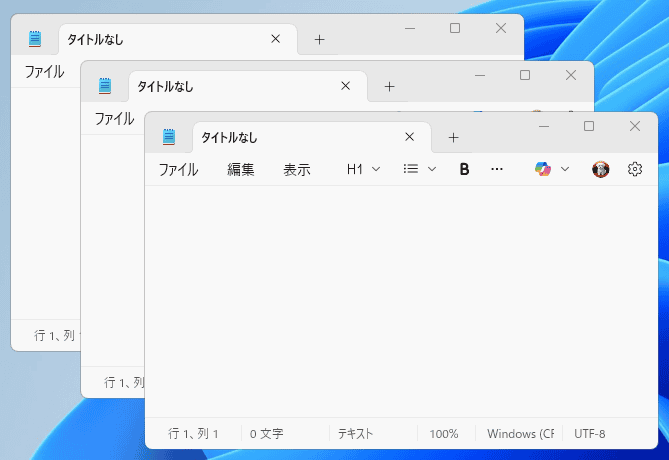Image resolution: width=669 pixels, height=460 pixels.
Task: Open the H1 heading style dropdown
Action: click(363, 169)
